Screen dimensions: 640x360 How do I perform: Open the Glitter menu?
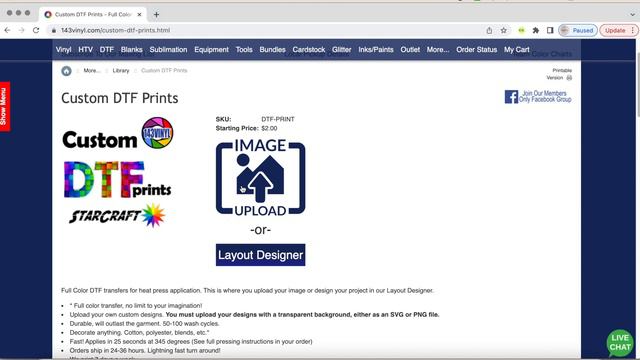342,49
